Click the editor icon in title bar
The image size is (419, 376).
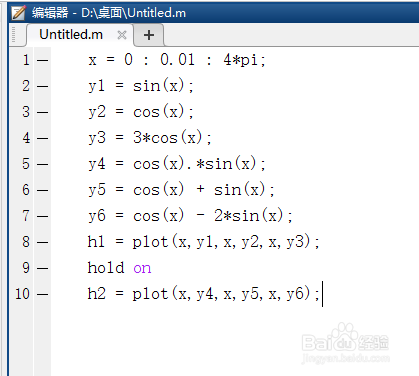18,13
